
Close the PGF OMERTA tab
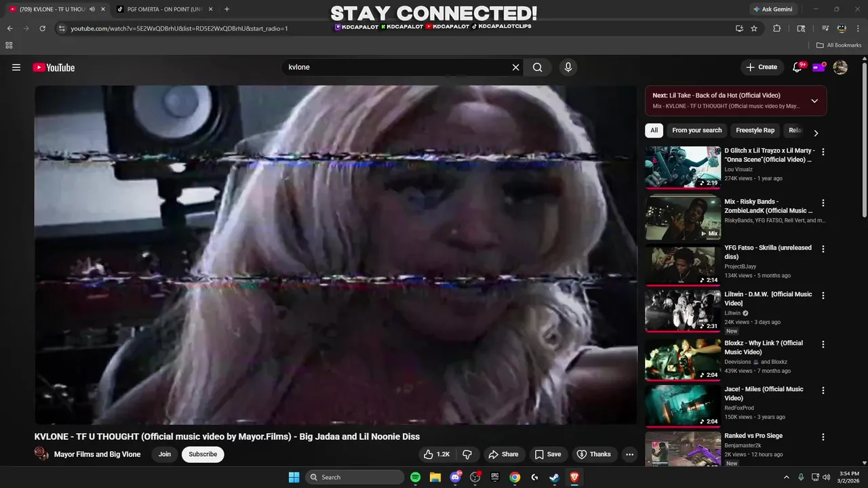[210, 9]
